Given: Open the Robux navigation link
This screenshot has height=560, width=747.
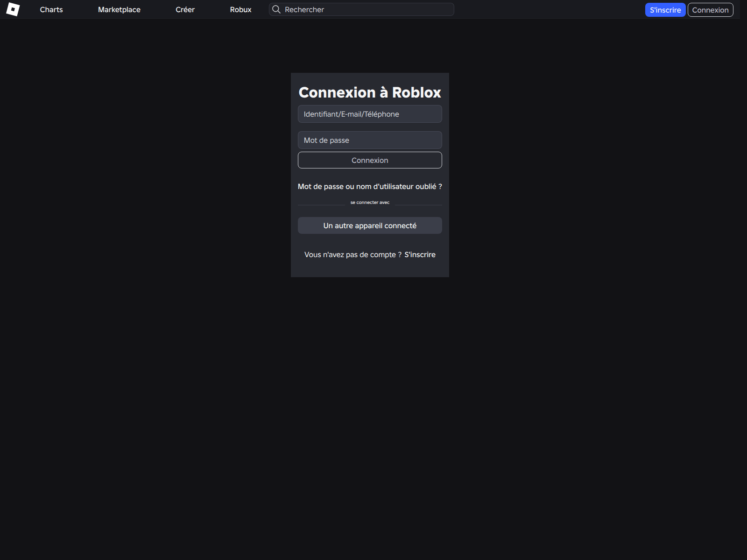Looking at the screenshot, I should click(x=240, y=9).
